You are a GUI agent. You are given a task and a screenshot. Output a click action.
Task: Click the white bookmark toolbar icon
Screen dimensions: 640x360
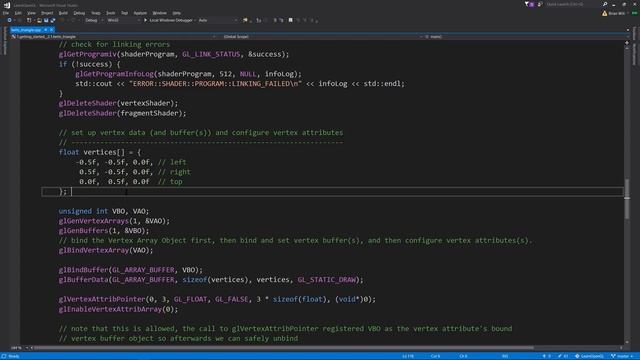(290, 20)
